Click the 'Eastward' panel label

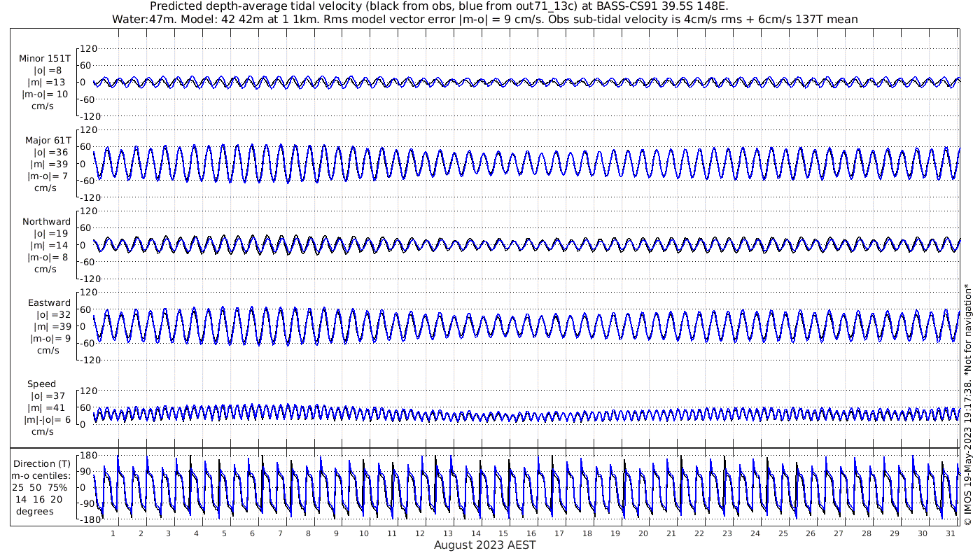[x=49, y=303]
